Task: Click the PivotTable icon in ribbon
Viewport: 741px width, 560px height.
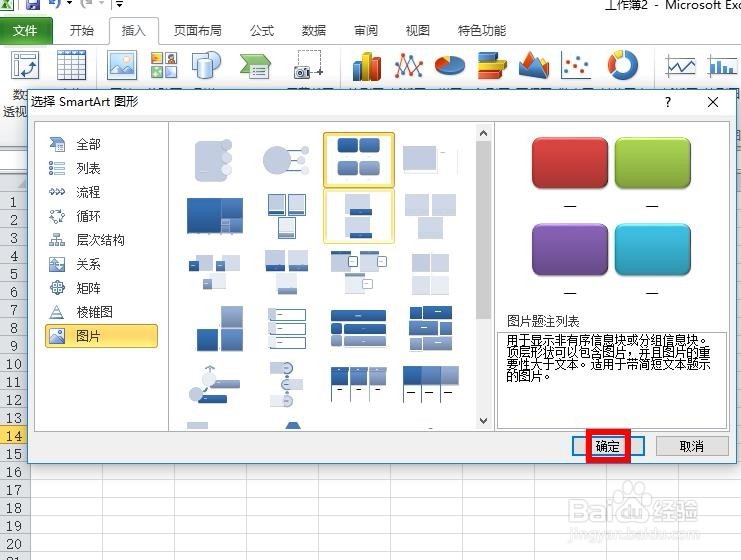Action: click(25, 66)
